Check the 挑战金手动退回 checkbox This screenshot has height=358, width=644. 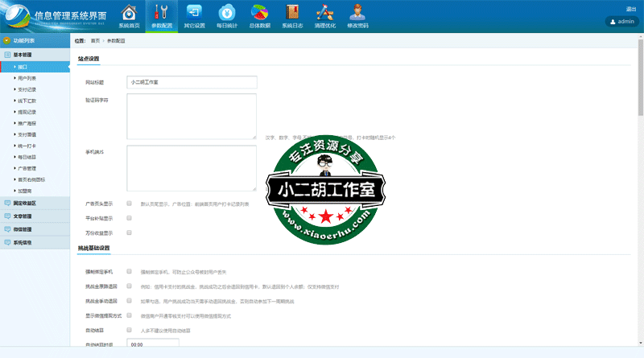129,301
